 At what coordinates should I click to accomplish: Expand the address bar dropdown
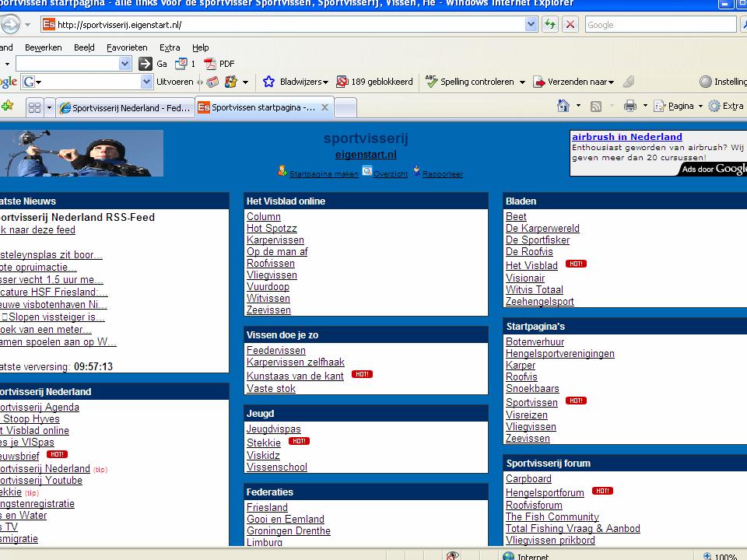coord(531,25)
